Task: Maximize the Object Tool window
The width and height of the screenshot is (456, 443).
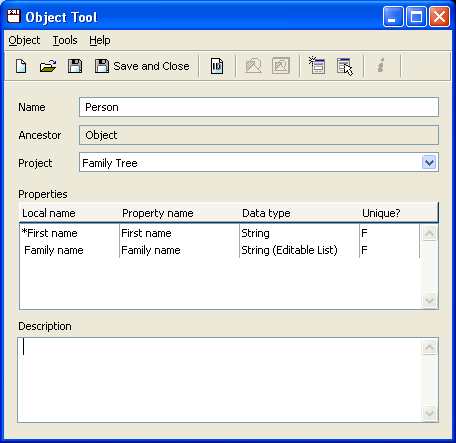Action: click(416, 16)
